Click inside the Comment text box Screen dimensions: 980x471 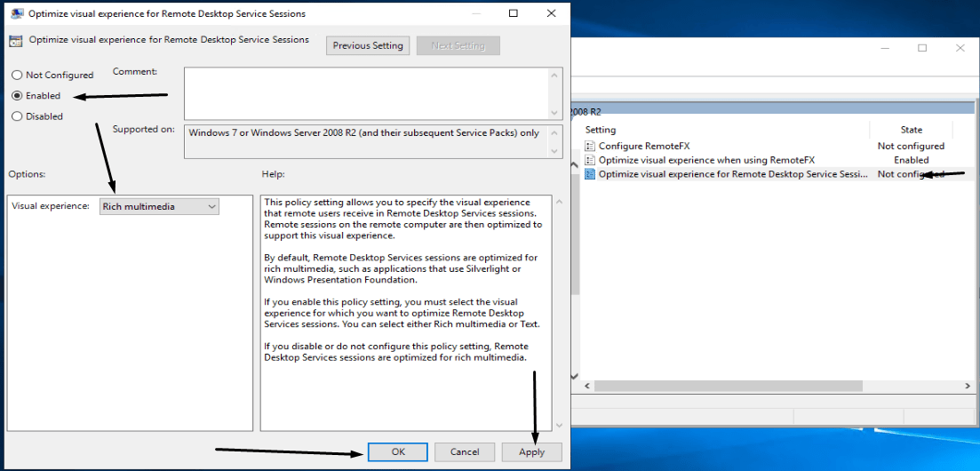point(366,92)
